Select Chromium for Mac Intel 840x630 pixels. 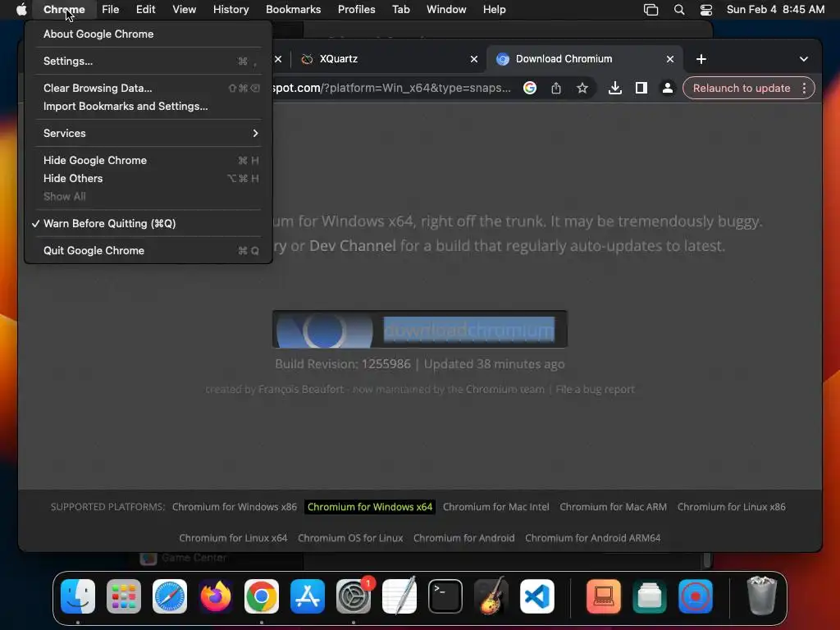tap(496, 507)
